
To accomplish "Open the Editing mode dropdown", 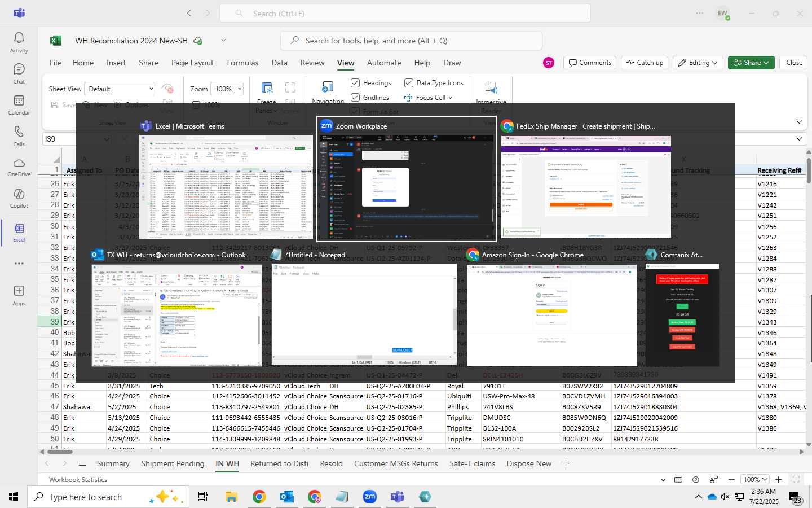I will pos(698,63).
